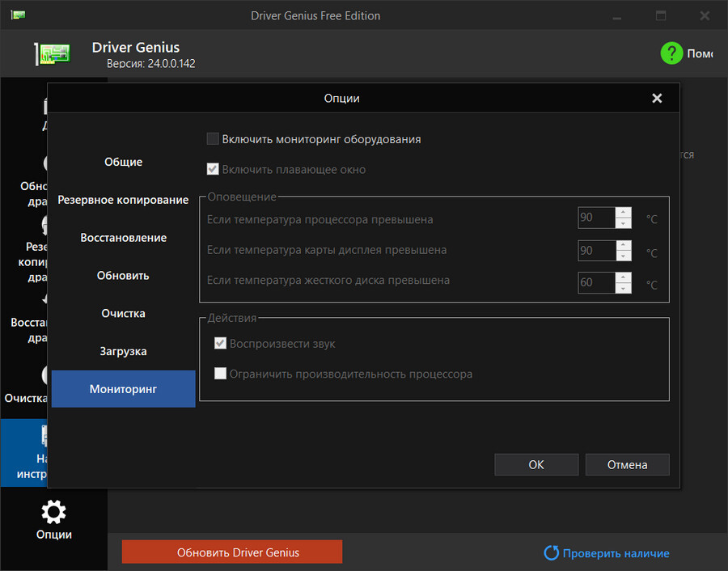Decrease hard disk temperature threshold
The image size is (728, 571).
point(623,288)
